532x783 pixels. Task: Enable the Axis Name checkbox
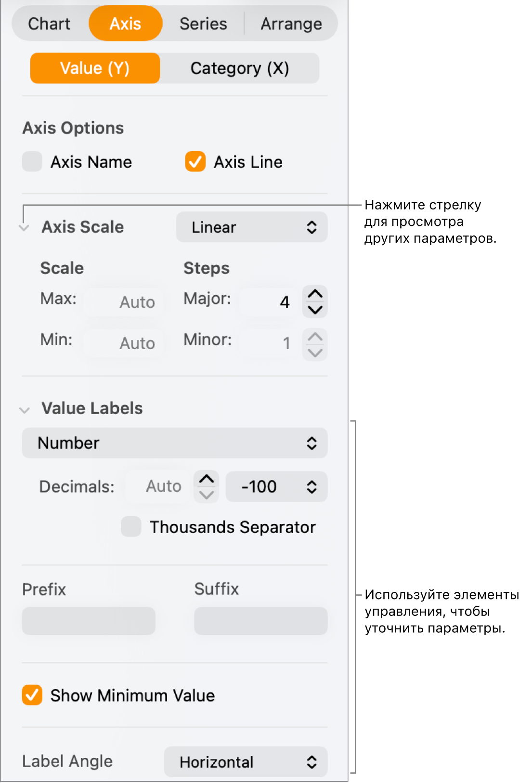click(x=32, y=162)
